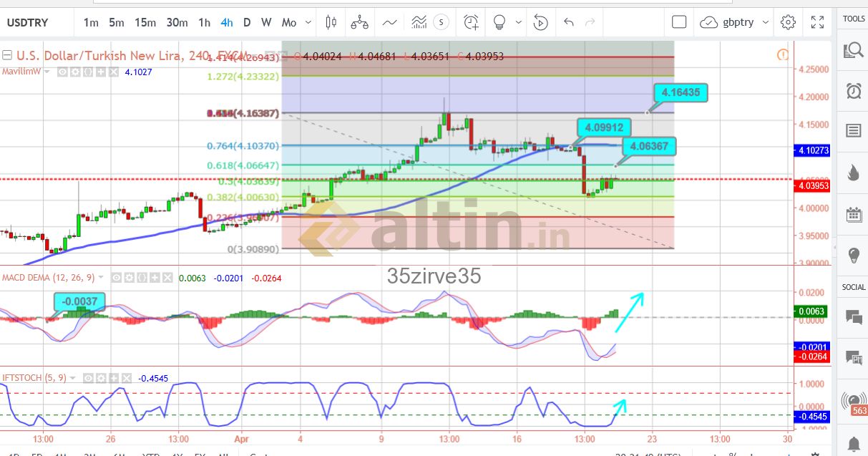This screenshot has height=456, width=868.
Task: Open chart settings gear icon
Action: (x=788, y=22)
